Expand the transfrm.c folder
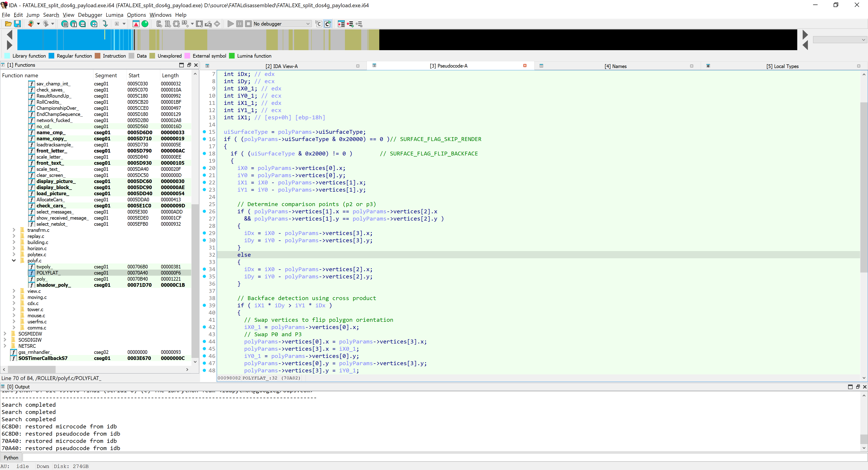This screenshot has height=470, width=868. click(x=14, y=230)
